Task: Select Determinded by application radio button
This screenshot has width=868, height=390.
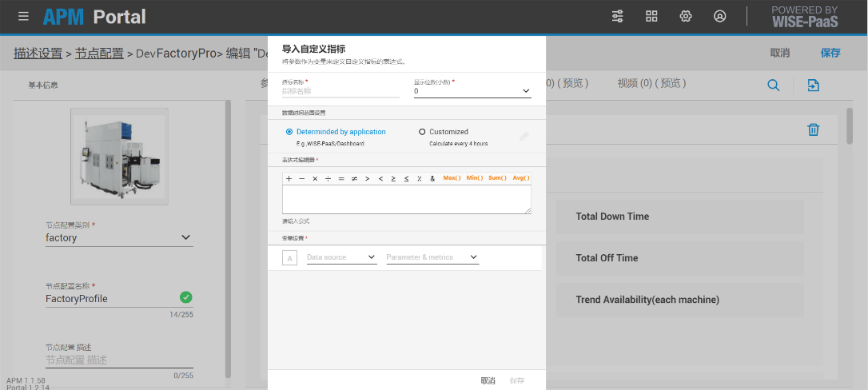Action: coord(289,132)
